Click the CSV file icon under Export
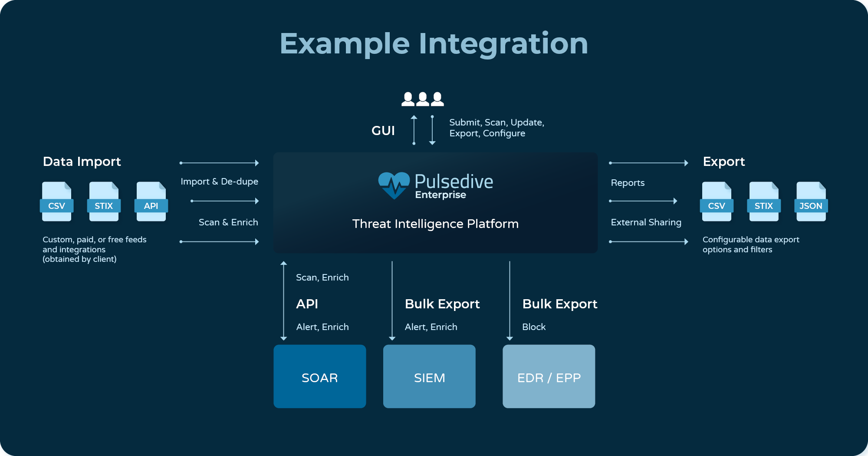The width and height of the screenshot is (868, 456). [x=717, y=202]
